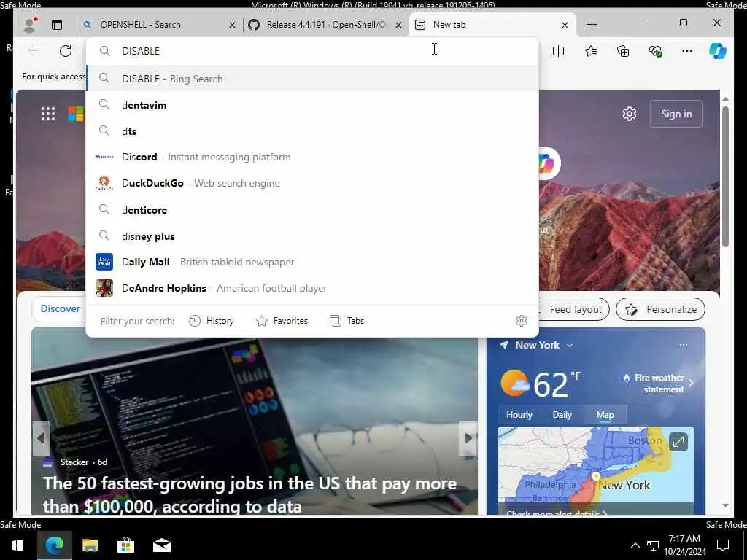Image resolution: width=747 pixels, height=560 pixels.
Task: Expand the weather map view
Action: click(x=678, y=442)
